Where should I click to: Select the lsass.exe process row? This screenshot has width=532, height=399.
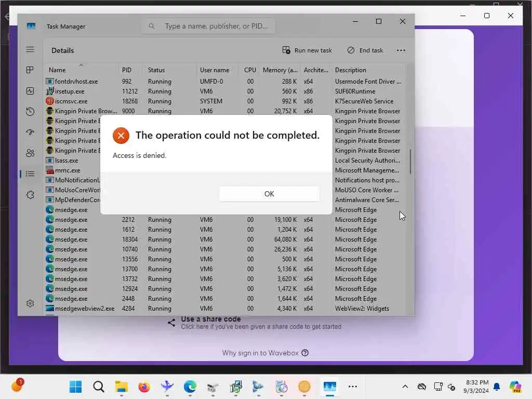[x=73, y=161]
